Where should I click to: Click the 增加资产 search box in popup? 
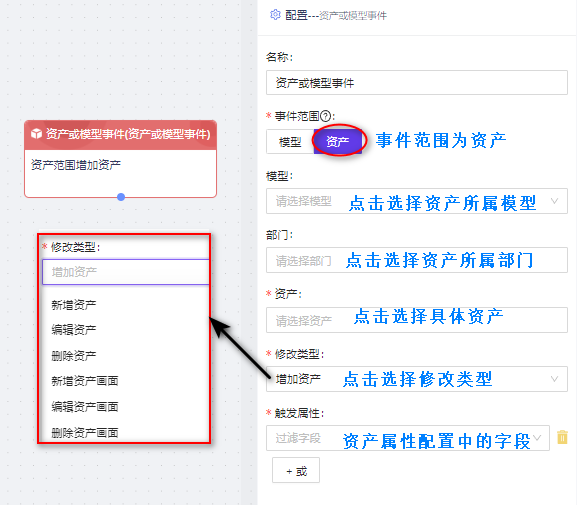(125, 272)
